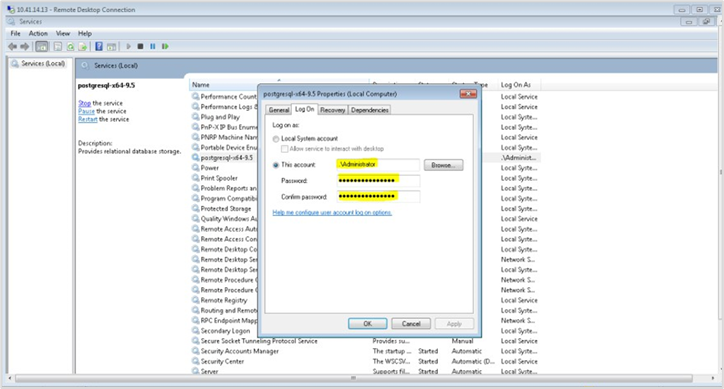Switch to the Dependencies tab
The width and height of the screenshot is (724, 389).
tap(369, 110)
